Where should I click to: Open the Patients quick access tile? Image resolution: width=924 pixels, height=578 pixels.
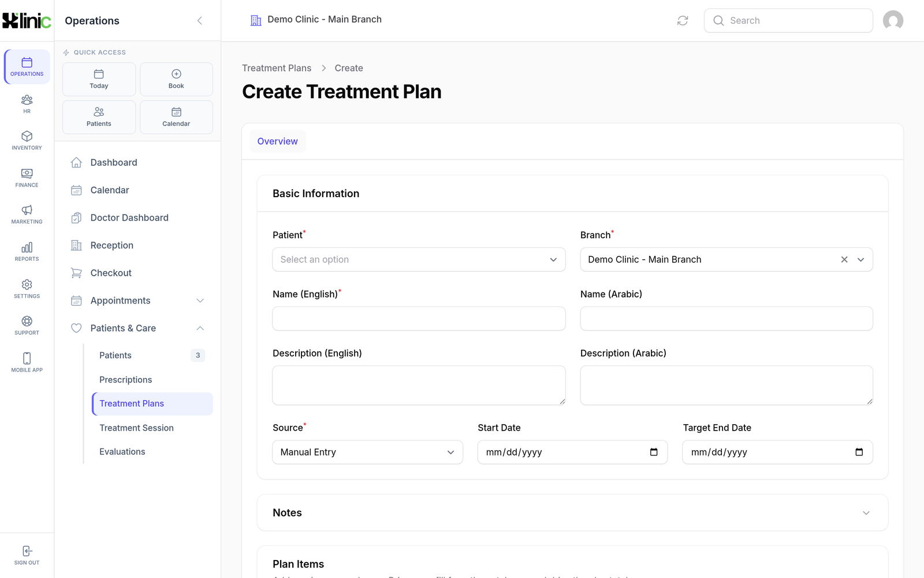[99, 117]
